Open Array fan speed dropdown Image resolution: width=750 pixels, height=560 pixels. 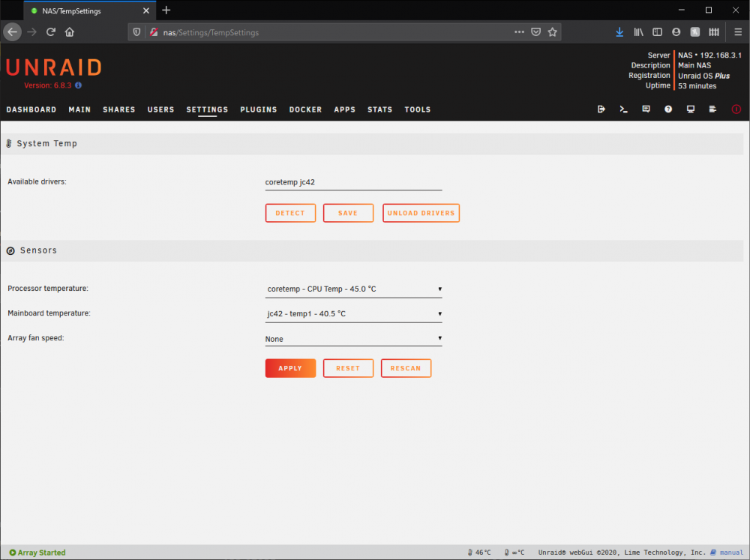(353, 339)
